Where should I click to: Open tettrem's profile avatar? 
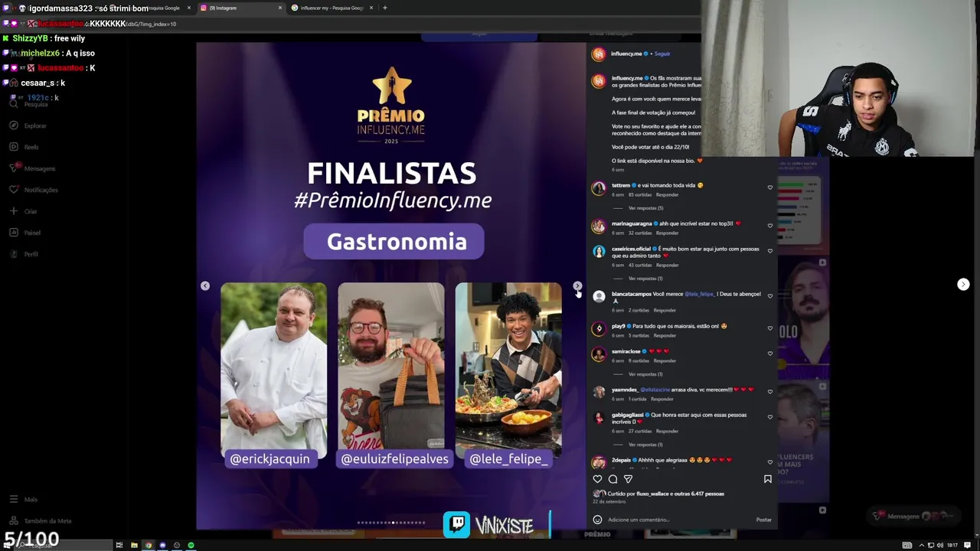(599, 188)
